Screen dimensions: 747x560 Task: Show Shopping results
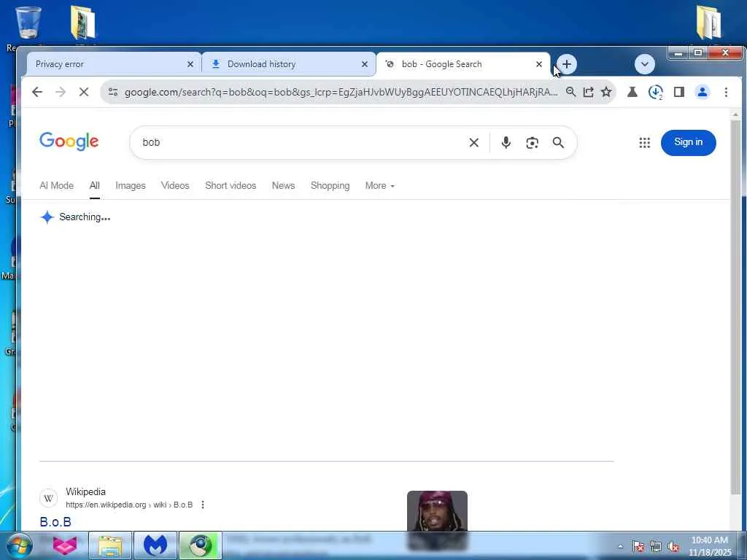330,186
